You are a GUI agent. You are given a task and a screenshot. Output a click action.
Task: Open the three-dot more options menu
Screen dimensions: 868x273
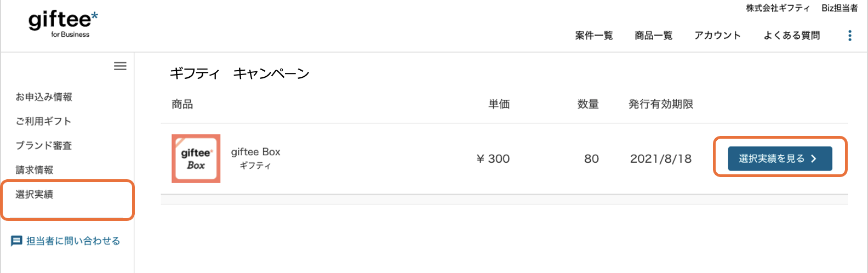(x=849, y=36)
